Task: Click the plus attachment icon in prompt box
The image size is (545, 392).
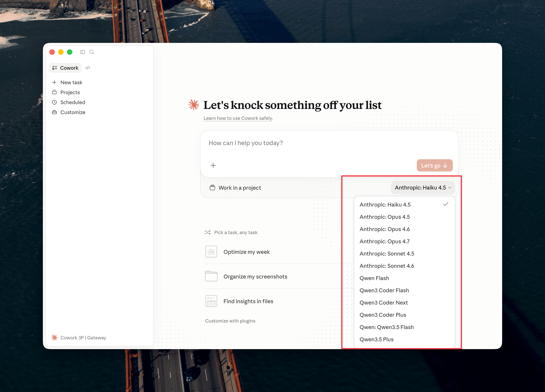Action: pos(213,165)
